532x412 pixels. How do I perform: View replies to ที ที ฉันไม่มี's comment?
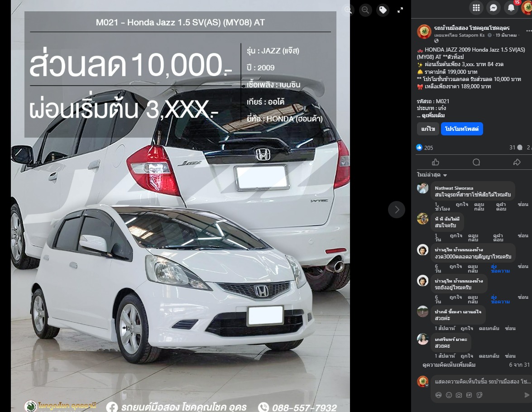(x=498, y=237)
